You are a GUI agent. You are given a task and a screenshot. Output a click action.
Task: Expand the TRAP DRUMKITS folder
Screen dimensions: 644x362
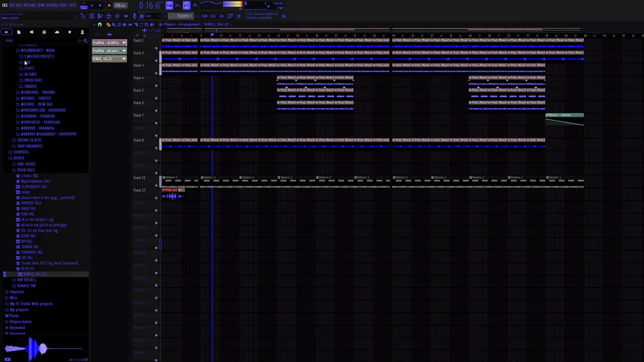coord(27,146)
